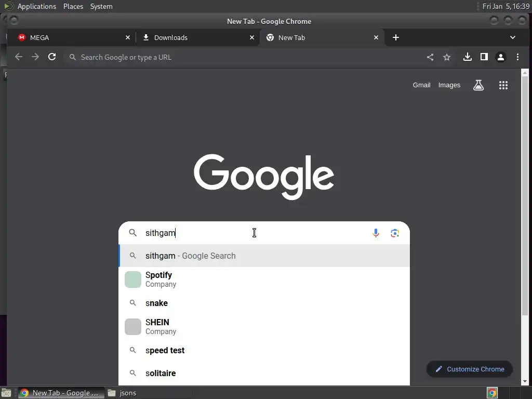The width and height of the screenshot is (532, 399).
Task: Click the show desktop icon in taskbar
Action: click(x=6, y=393)
